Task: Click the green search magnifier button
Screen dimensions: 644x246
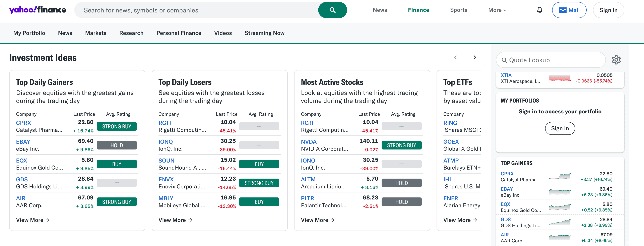Action: pos(332,10)
